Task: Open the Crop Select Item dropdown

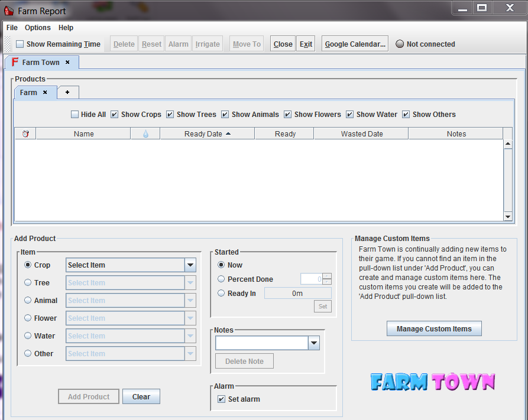Action: click(x=190, y=265)
